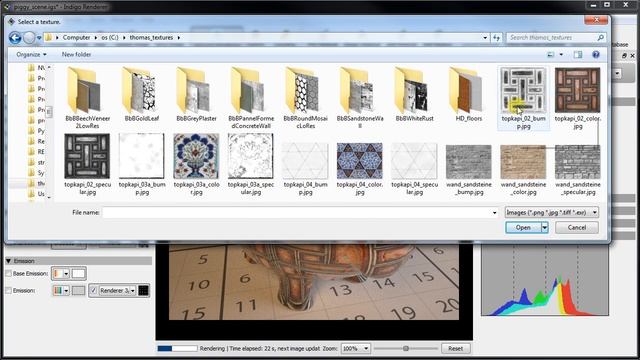This screenshot has width=640, height=360.
Task: Open the BbBRoundMosaicLoRes folder
Action: point(305,98)
